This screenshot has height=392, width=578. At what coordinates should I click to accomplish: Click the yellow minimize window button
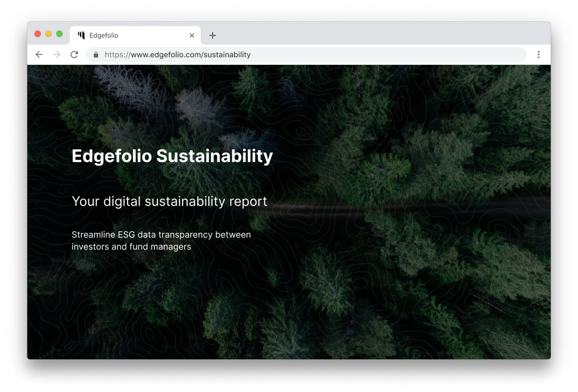(x=49, y=34)
